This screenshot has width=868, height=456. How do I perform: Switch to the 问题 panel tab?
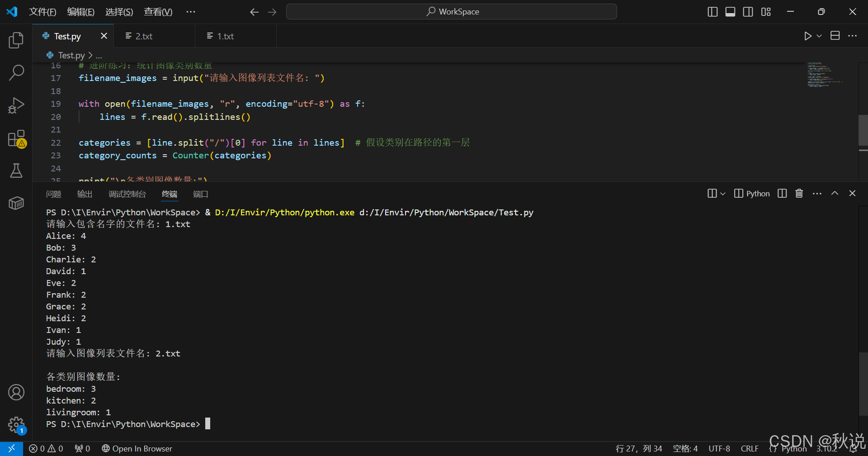[53, 194]
